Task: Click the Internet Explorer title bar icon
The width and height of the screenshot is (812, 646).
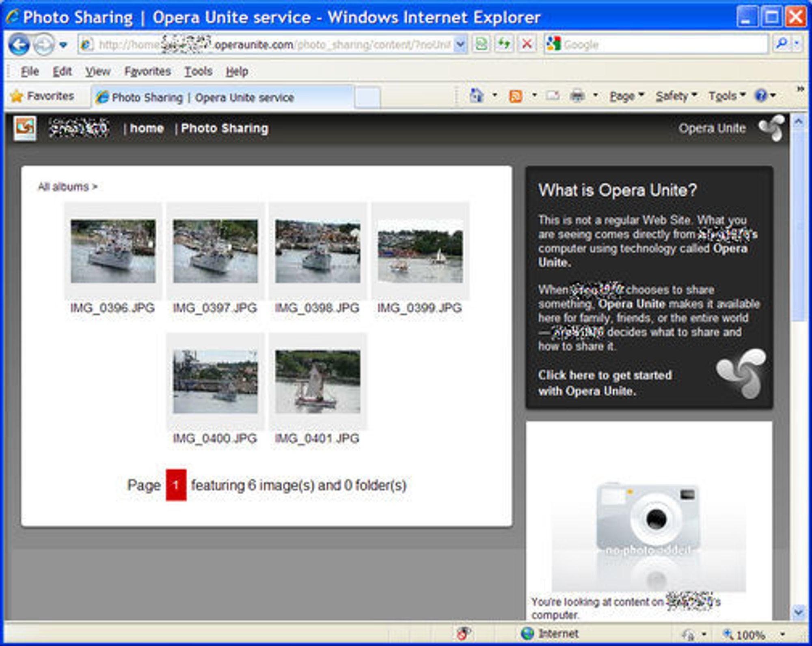Action: pos(13,17)
